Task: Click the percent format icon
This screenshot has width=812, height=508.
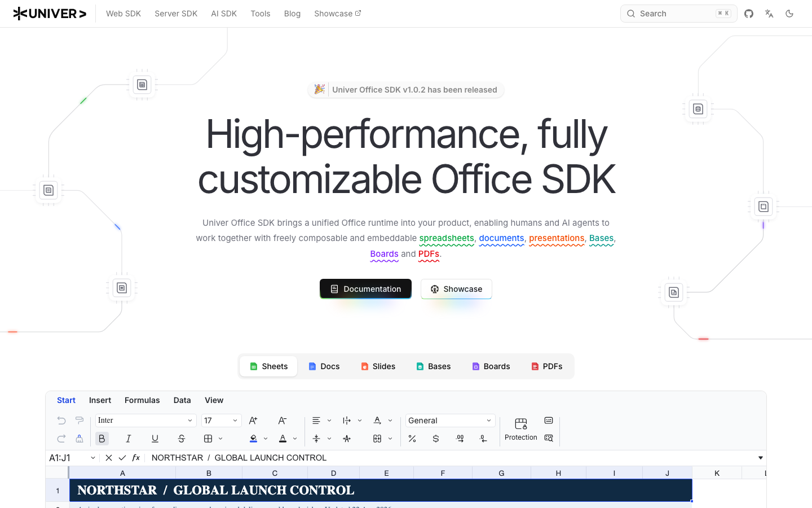Action: (412, 439)
